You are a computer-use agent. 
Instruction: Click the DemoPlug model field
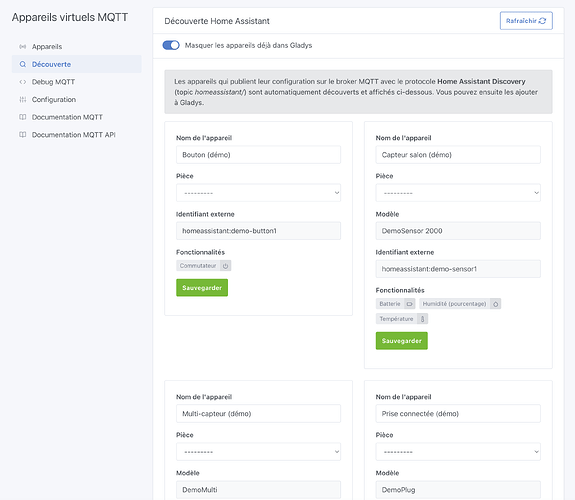pos(458,490)
